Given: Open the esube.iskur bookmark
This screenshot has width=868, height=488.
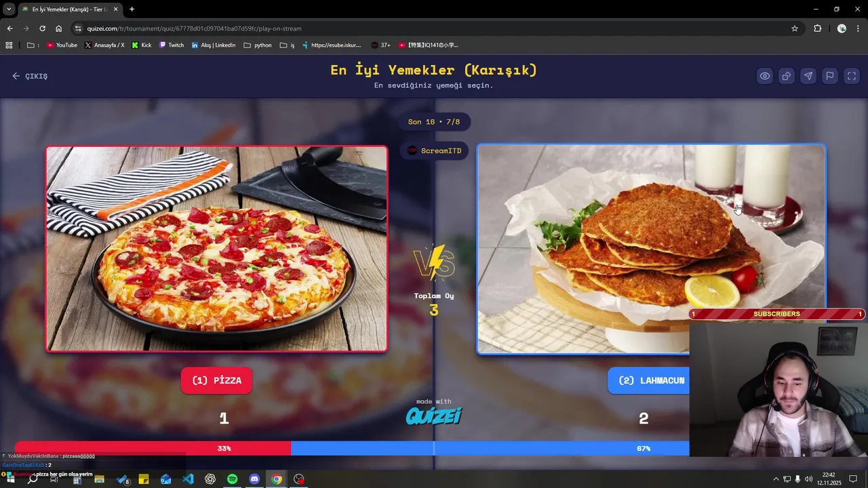Looking at the screenshot, I should tap(332, 45).
